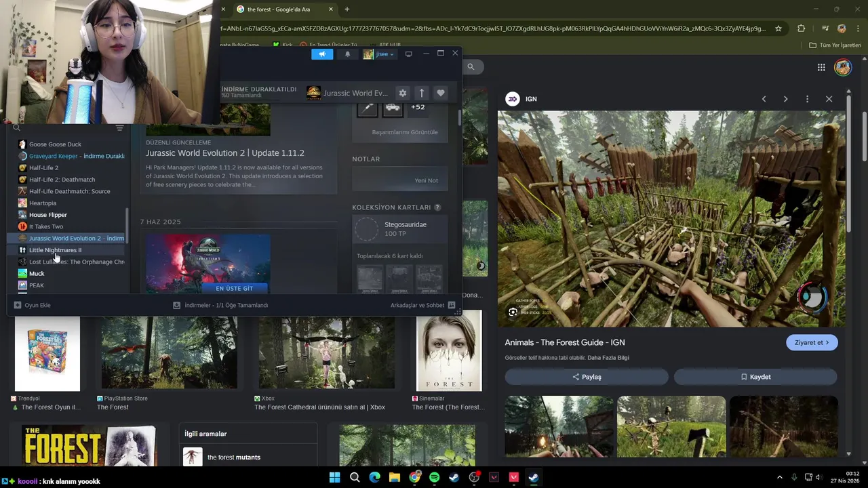Select House Flipper in the library list
Screen dimensions: 868x488
coord(66,215)
